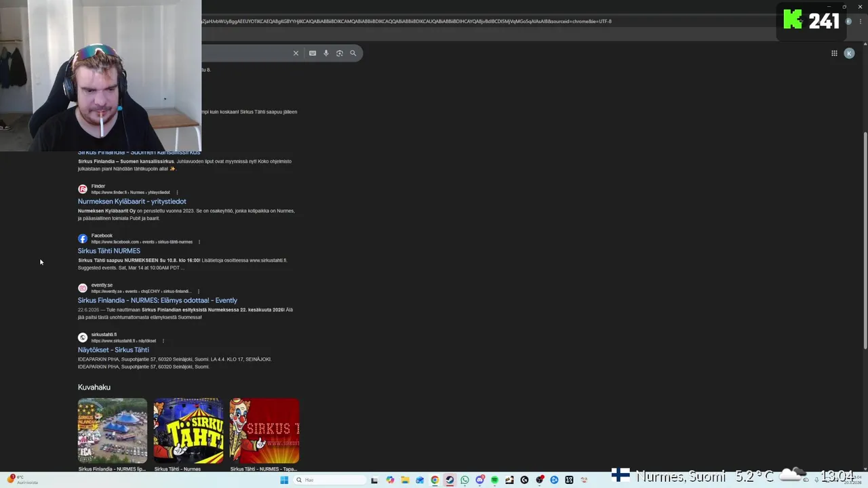Open the Google apps grid
The width and height of the screenshot is (868, 488).
coord(834,53)
